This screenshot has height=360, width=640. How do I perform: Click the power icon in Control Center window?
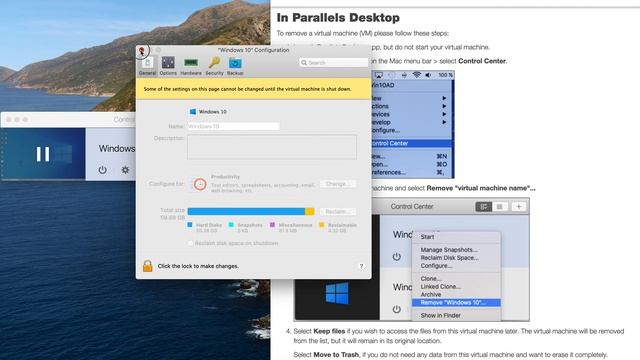[x=102, y=170]
